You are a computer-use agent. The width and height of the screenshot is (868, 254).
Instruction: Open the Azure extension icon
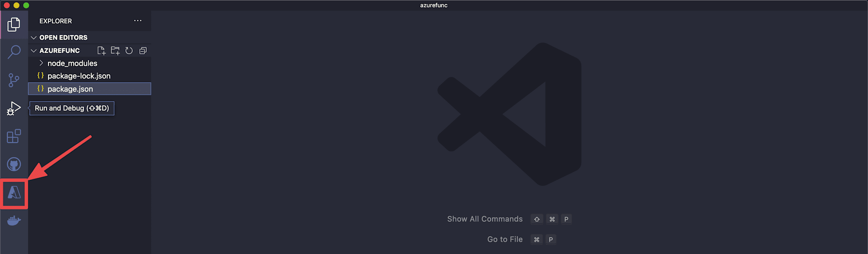tap(14, 192)
